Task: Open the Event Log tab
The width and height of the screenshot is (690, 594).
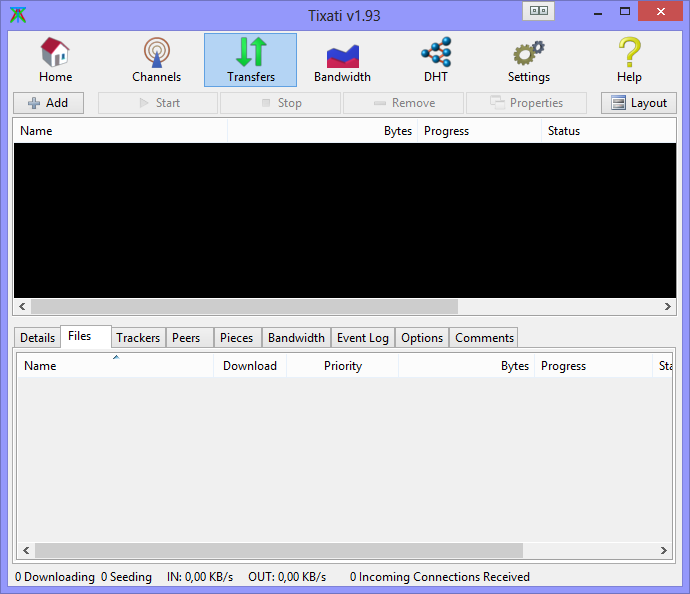Action: (362, 338)
